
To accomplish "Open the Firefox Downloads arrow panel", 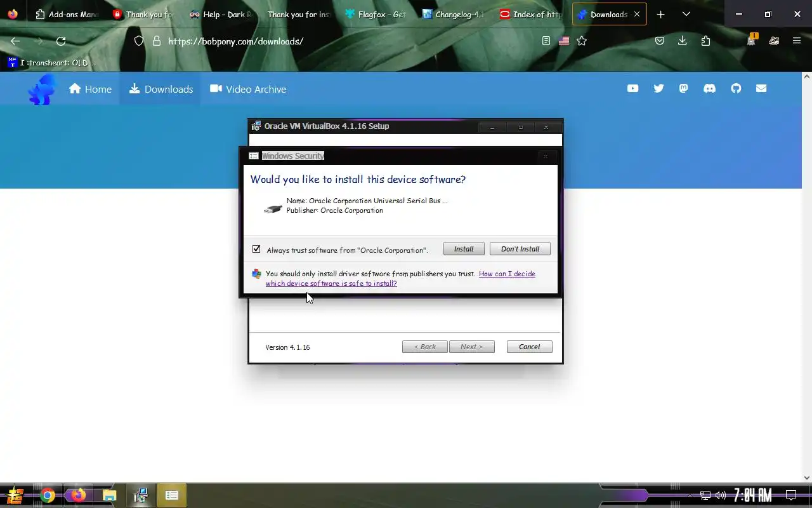I will (682, 41).
